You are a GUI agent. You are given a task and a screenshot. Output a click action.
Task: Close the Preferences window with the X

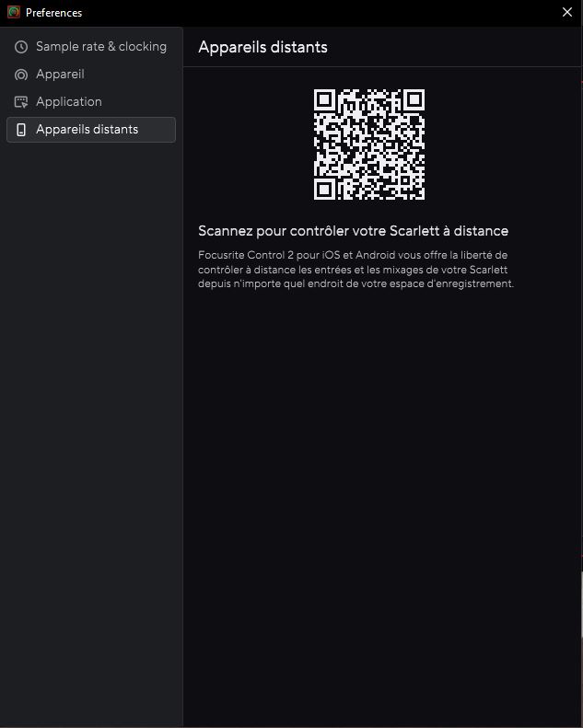[x=567, y=12]
